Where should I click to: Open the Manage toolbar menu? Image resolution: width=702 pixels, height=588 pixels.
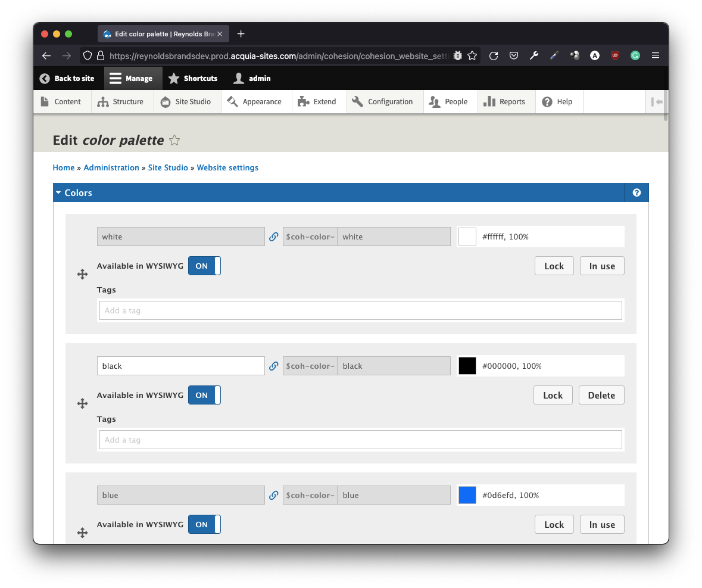(132, 78)
